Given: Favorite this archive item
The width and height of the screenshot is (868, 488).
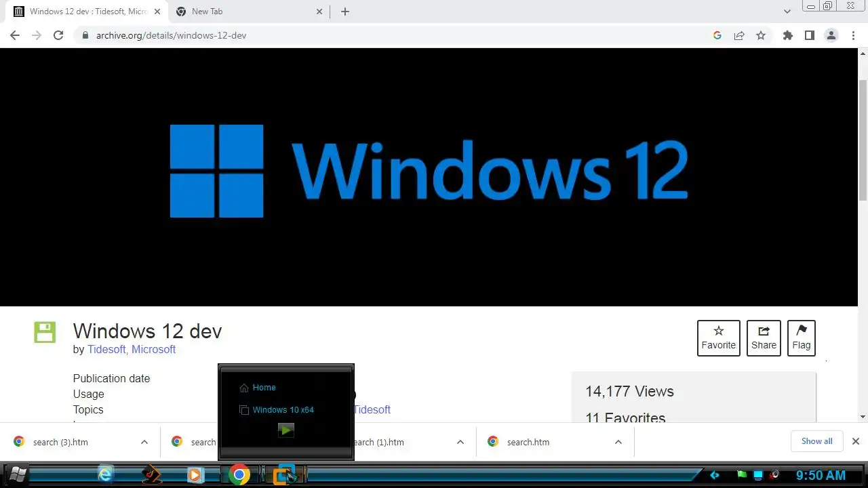Looking at the screenshot, I should 719,338.
